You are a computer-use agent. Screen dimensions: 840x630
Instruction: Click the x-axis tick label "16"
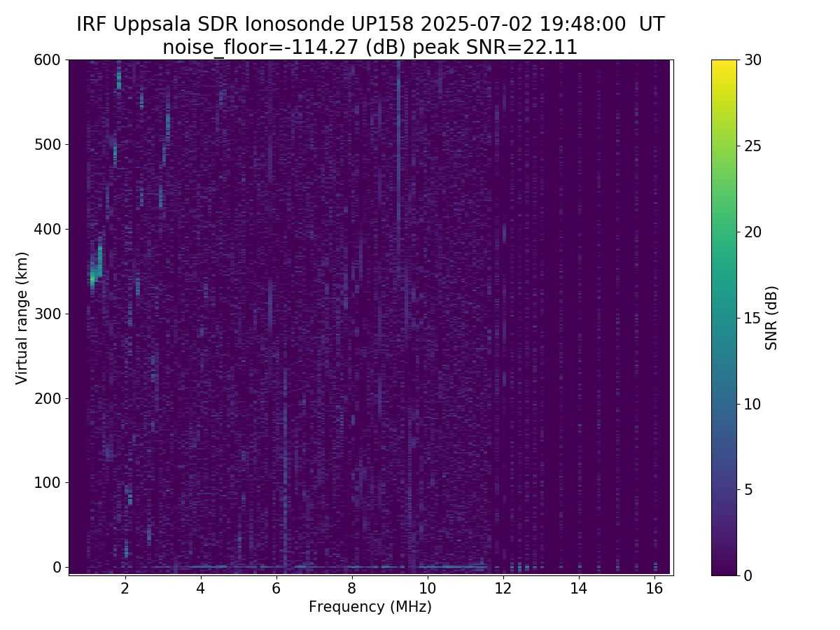654,589
